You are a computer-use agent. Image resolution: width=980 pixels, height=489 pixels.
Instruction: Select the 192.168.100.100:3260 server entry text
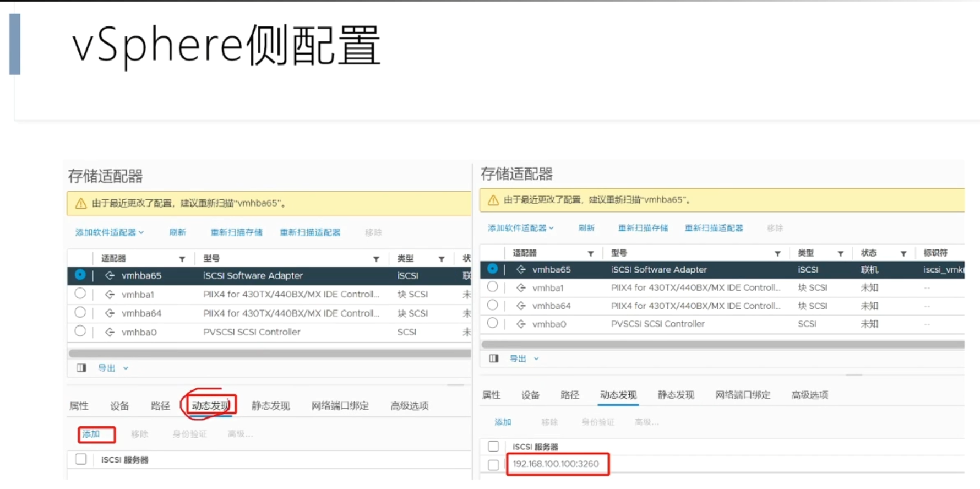click(x=556, y=464)
